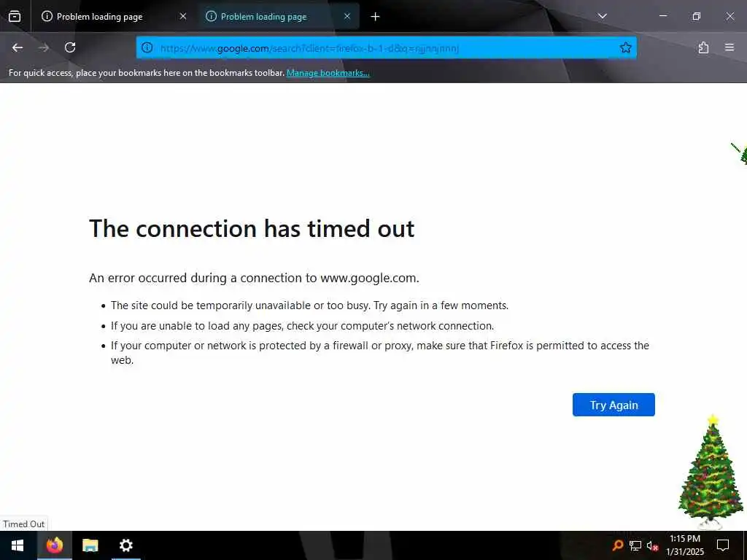Bookmark this page with the star icon
This screenshot has height=560, width=747.
click(625, 47)
